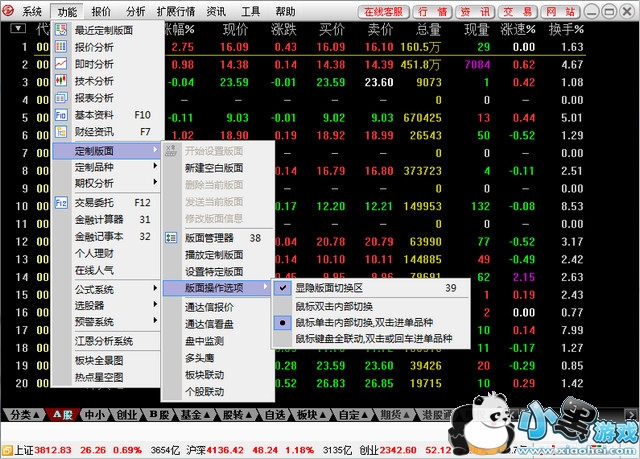This screenshot has width=640, height=459.
Task: Choose 金融记事本 menu entry
Action: coord(106,236)
